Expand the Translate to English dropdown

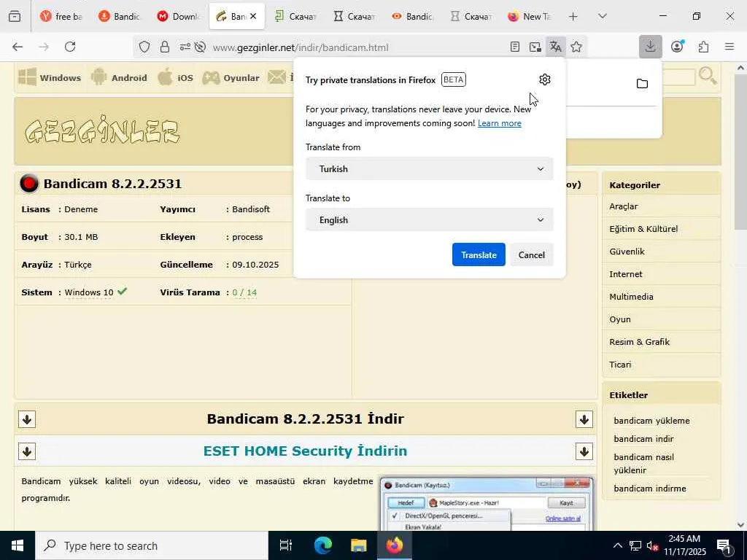click(x=429, y=219)
